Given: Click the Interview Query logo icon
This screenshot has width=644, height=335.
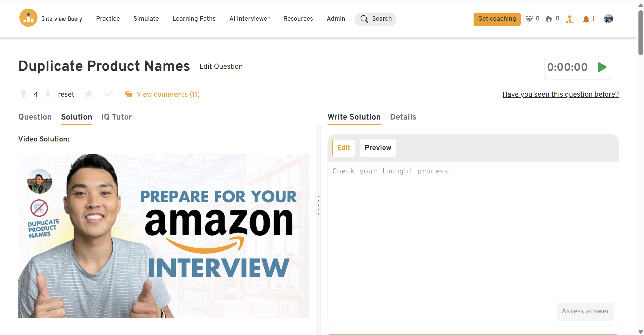Looking at the screenshot, I should click(x=28, y=18).
